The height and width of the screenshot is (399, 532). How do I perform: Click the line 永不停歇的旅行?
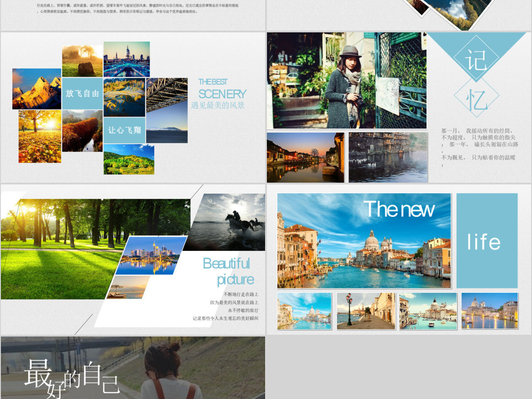point(243,310)
